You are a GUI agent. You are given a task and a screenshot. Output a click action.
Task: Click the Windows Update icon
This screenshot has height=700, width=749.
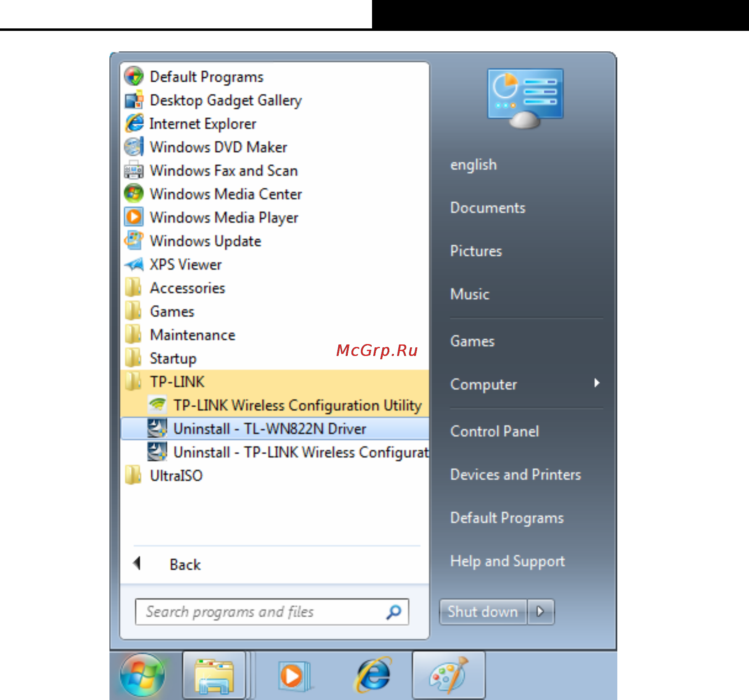[134, 241]
